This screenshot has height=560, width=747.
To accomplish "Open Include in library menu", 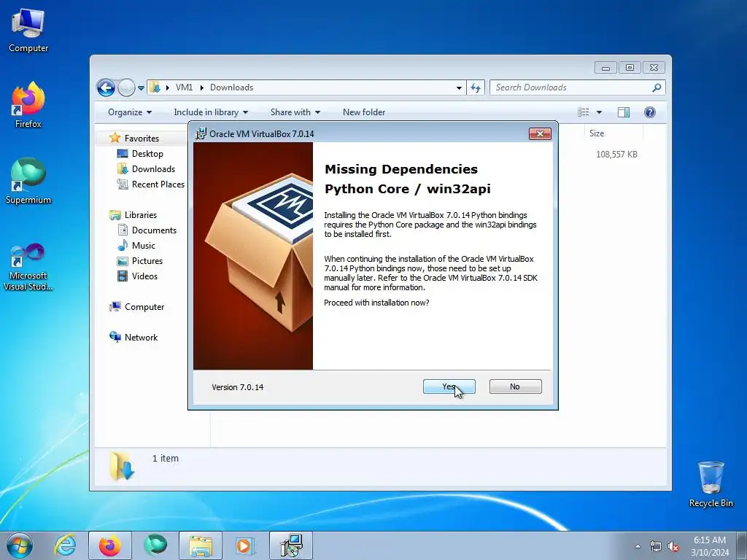I will [211, 112].
